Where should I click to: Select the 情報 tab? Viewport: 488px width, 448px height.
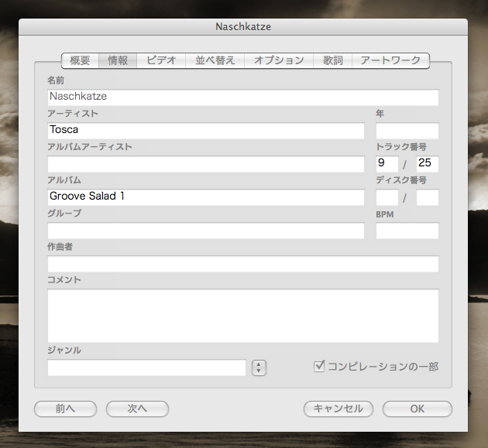[x=118, y=60]
